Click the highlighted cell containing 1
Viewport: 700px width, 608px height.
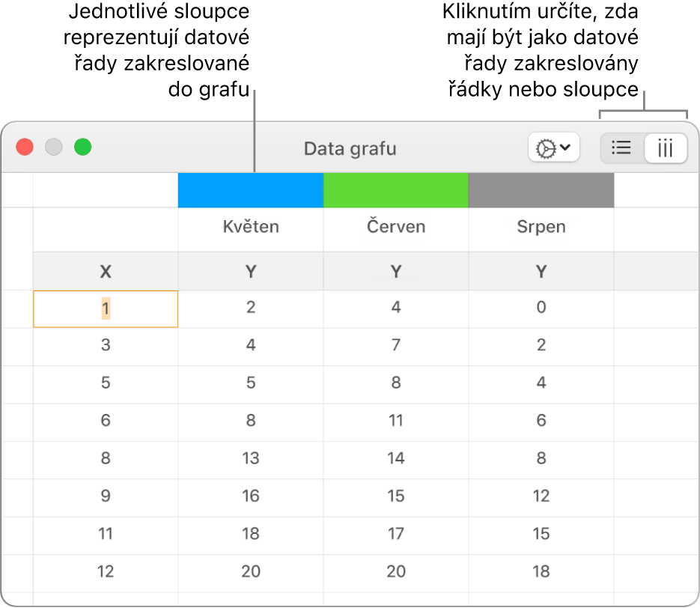point(106,308)
